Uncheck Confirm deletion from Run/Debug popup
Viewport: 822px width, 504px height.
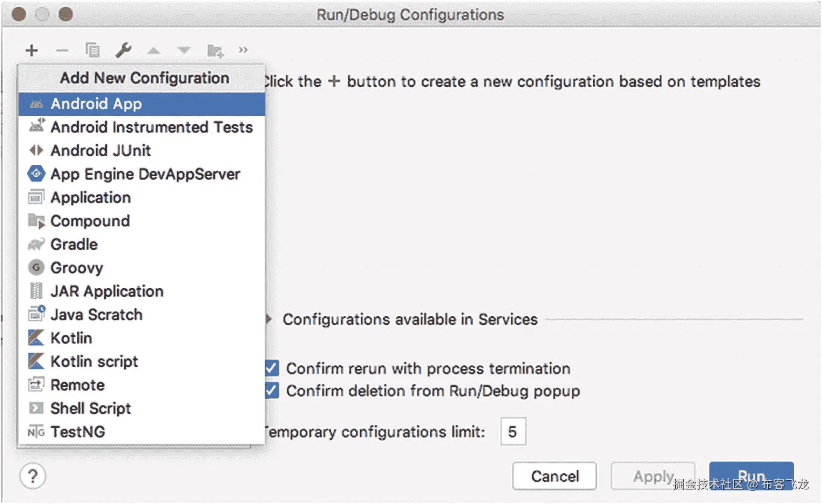272,391
